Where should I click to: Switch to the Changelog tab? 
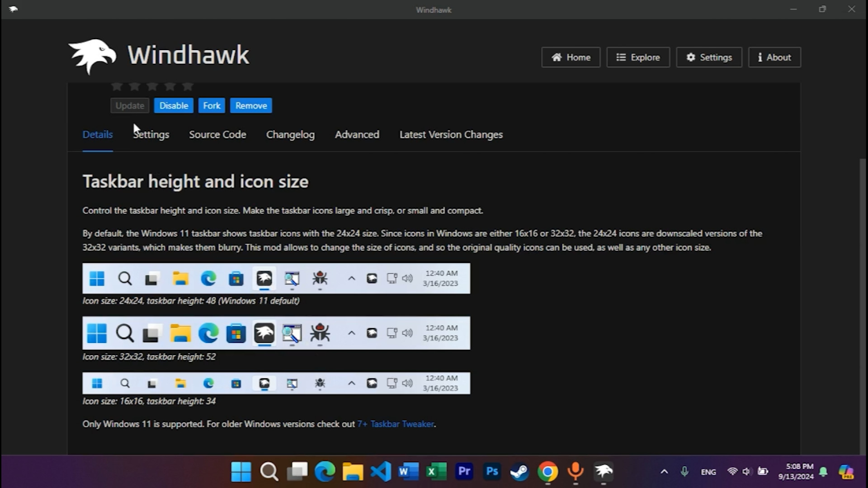(290, 135)
